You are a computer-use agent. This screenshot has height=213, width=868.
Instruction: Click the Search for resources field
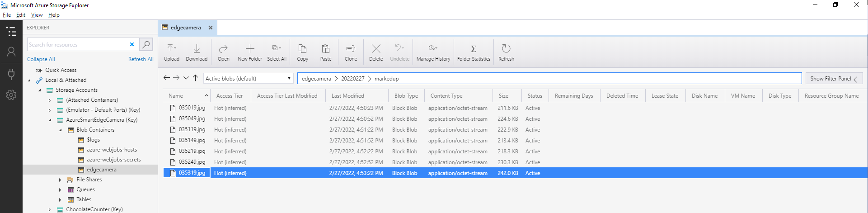(77, 45)
